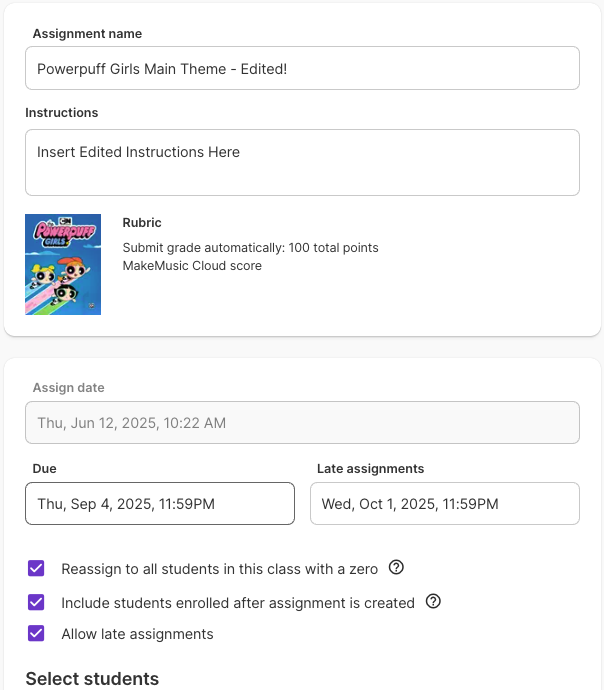The image size is (604, 690).
Task: Show help for Include enrolled students option
Action: (x=433, y=602)
